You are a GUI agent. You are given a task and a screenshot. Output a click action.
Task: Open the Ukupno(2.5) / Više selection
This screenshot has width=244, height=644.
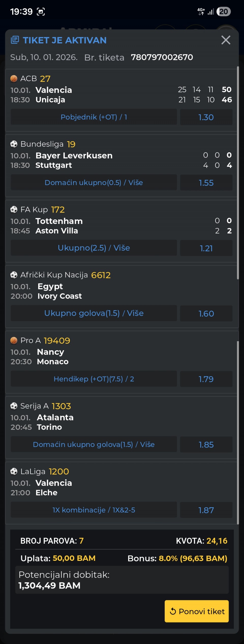pos(94,248)
